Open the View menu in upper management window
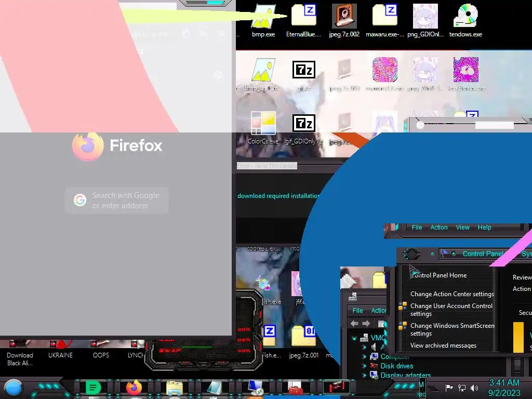 point(462,228)
